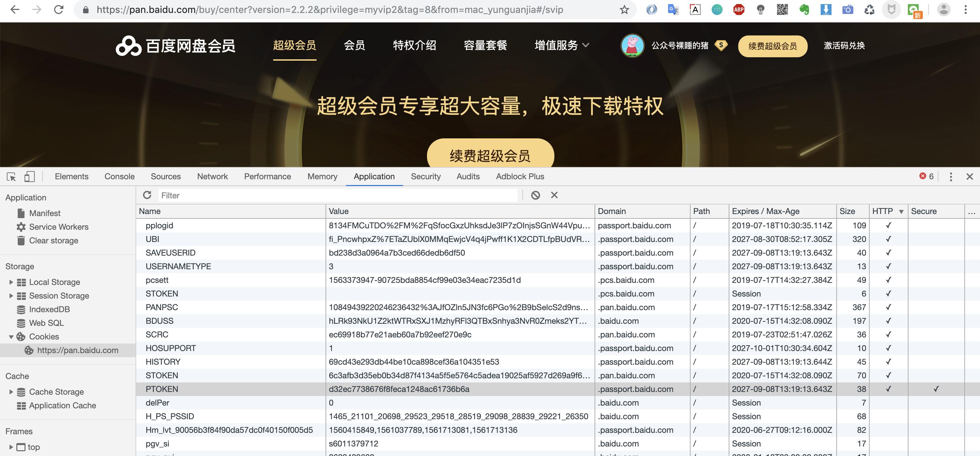Open the screenshot camera extension
The height and width of the screenshot is (456, 980).
(x=848, y=10)
